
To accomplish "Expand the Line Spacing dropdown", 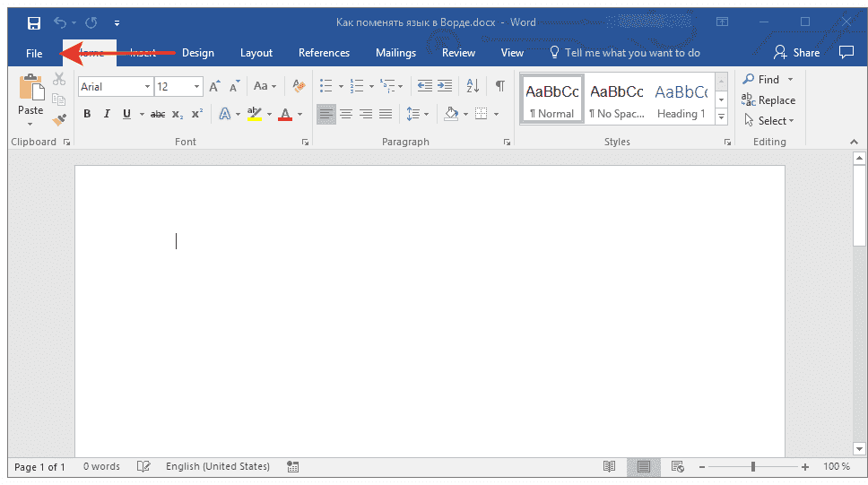I will click(x=427, y=114).
